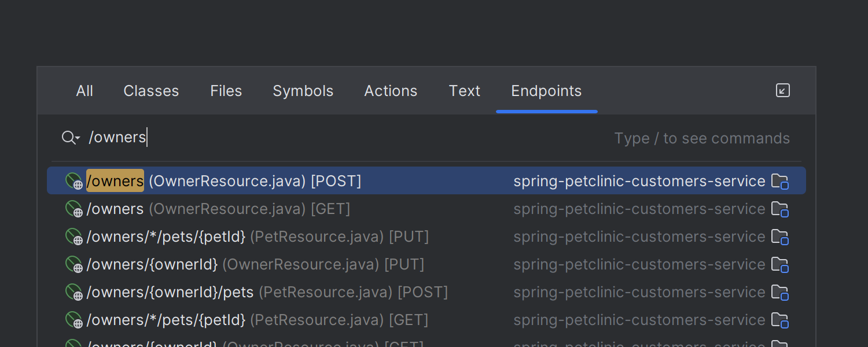
Task: Select the HTTP icon for /owners/*/pets/{petId} PUT
Action: [73, 236]
